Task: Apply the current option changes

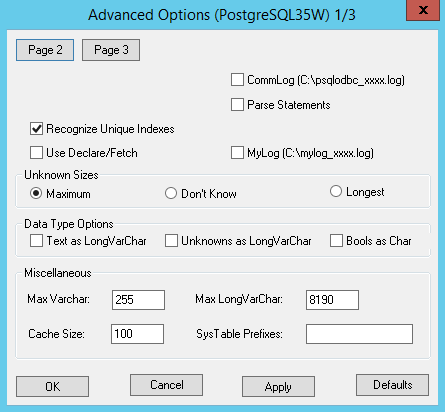Action: point(278,387)
